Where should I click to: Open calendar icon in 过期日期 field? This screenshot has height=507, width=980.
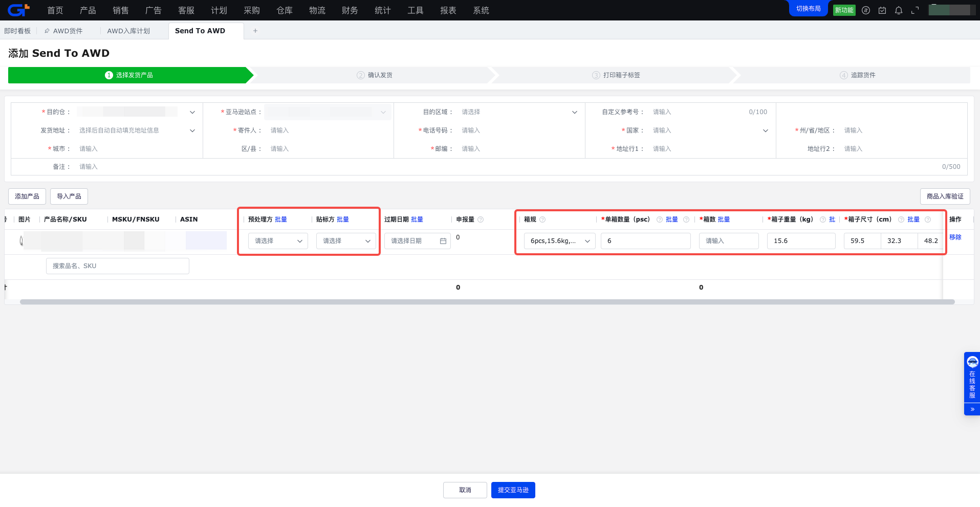click(x=443, y=241)
